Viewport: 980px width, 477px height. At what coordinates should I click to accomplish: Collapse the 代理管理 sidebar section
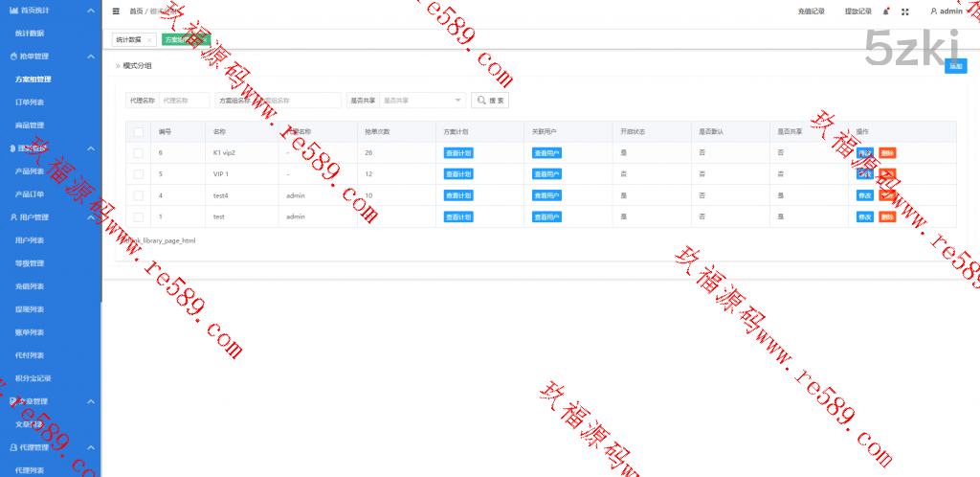click(90, 447)
